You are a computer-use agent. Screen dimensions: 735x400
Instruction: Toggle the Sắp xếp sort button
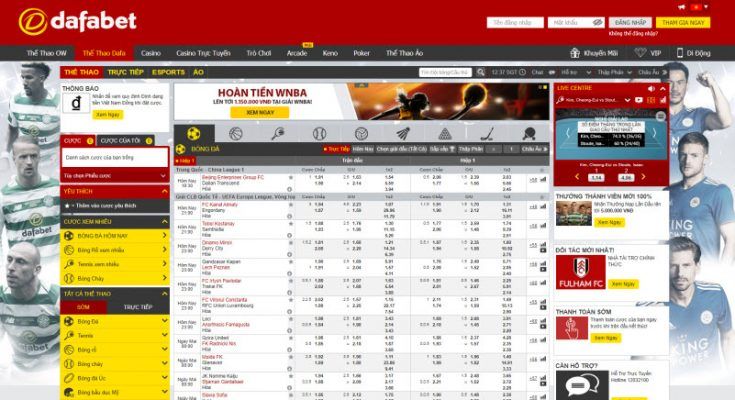(x=442, y=149)
